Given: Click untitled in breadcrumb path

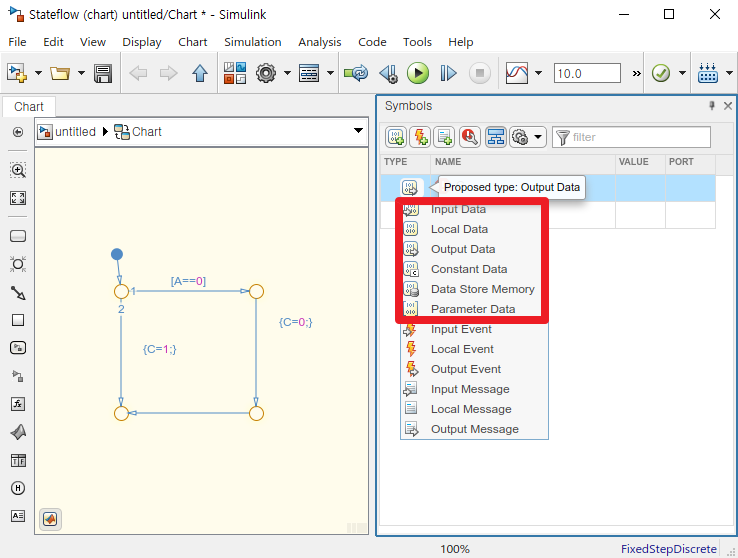Looking at the screenshot, I should [75, 132].
